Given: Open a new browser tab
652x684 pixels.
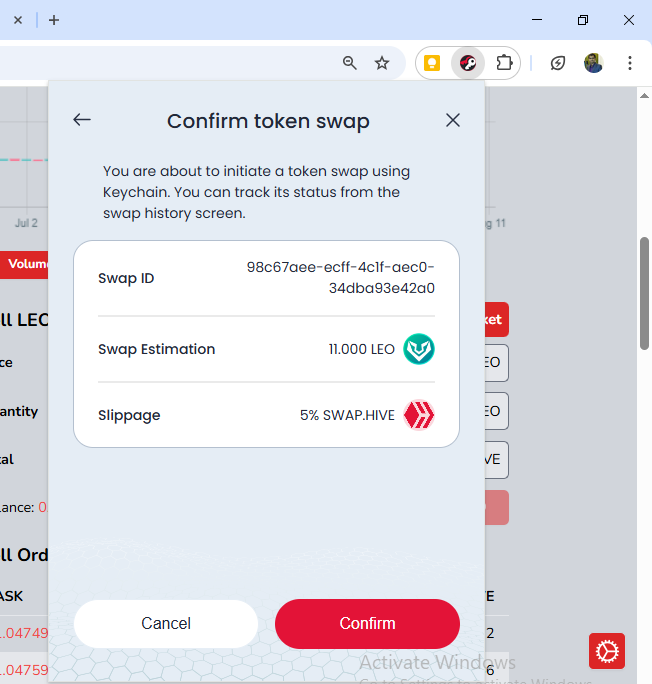Looking at the screenshot, I should (54, 20).
